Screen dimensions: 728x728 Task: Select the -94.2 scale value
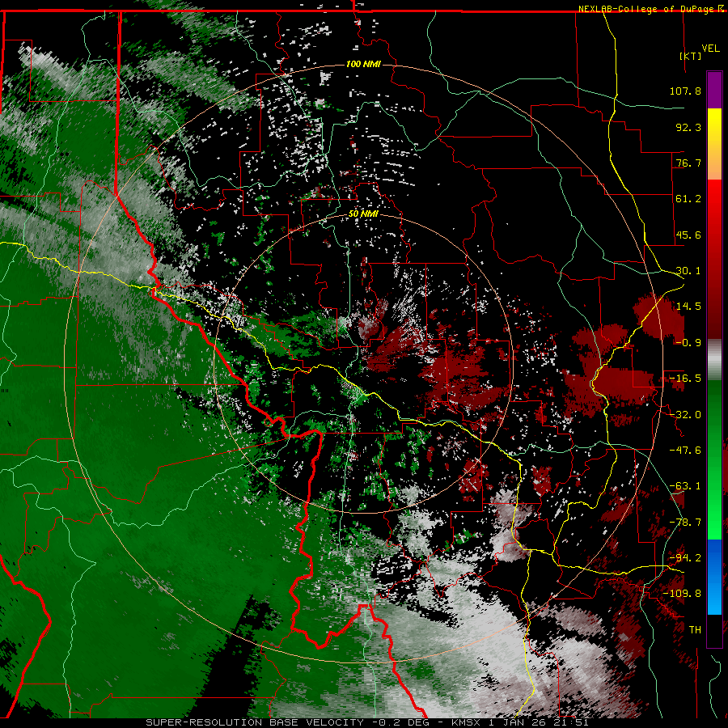coord(685,558)
